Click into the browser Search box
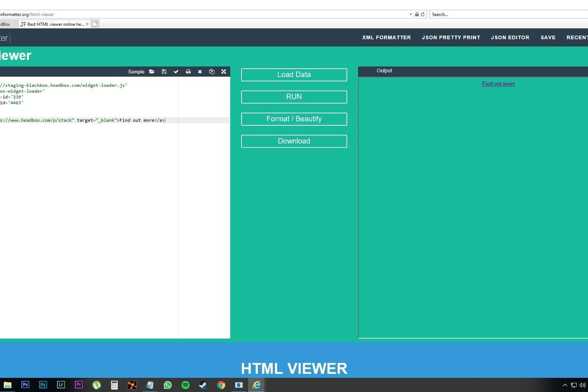The width and height of the screenshot is (588, 392). click(508, 15)
